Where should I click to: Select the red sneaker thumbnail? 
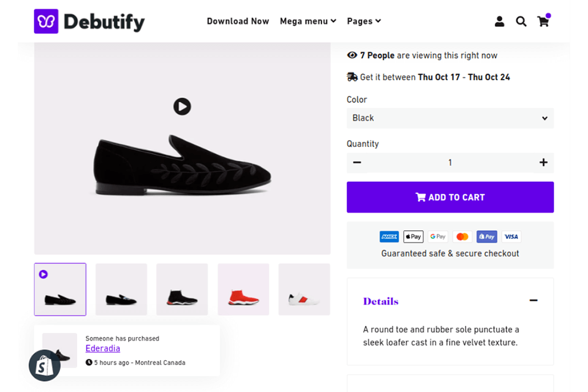pyautogui.click(x=243, y=289)
